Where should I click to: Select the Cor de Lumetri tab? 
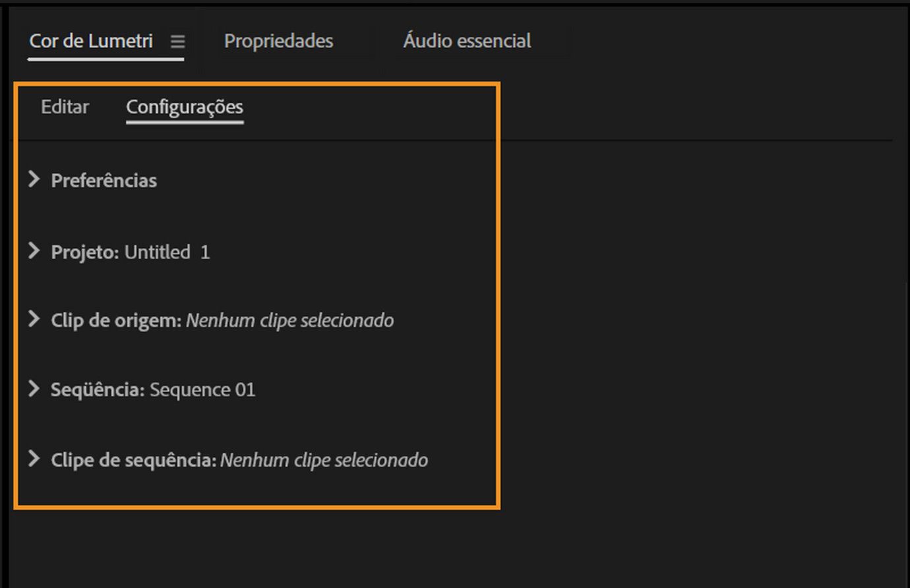90,41
